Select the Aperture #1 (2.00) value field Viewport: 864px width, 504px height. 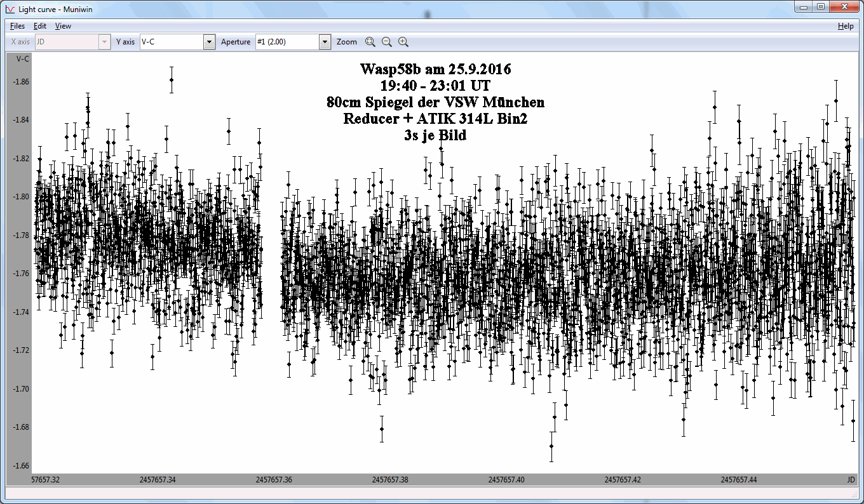pos(287,42)
